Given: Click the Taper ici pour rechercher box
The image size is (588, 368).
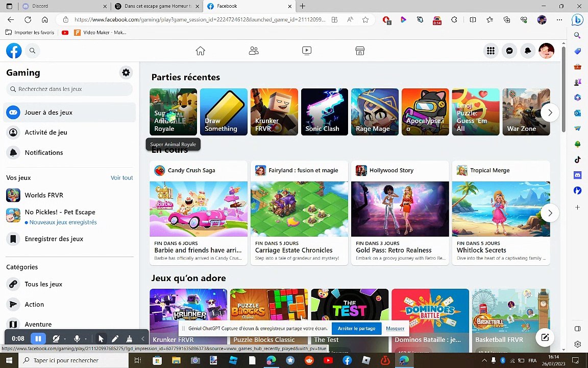Looking at the screenshot, I should (73, 360).
